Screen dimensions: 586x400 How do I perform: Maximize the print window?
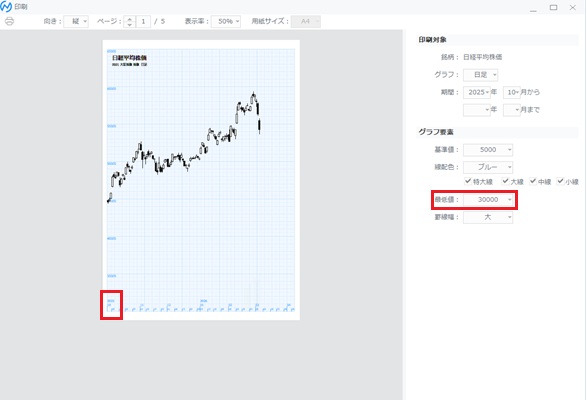coord(553,7)
